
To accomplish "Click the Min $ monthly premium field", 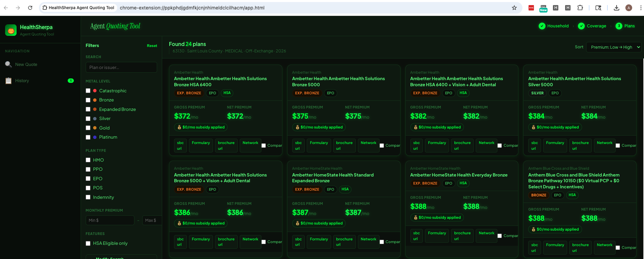I will pos(110,220).
